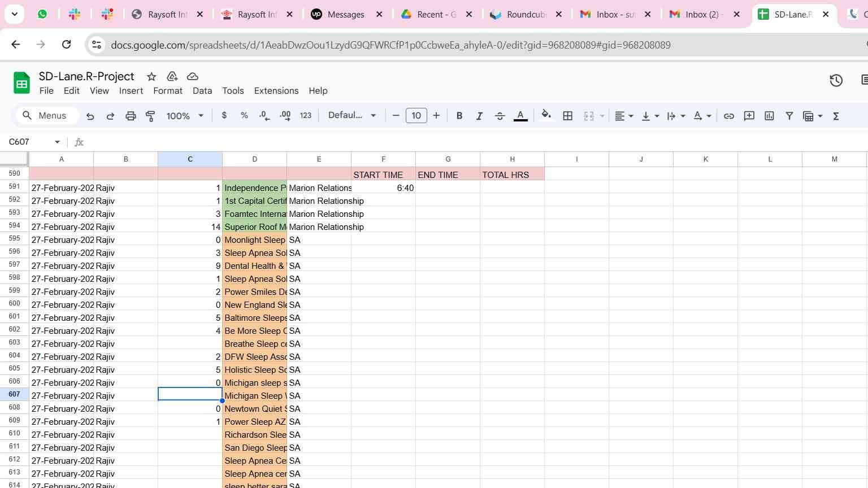Open font family Default dropdown
This screenshot has width=868, height=488.
352,115
